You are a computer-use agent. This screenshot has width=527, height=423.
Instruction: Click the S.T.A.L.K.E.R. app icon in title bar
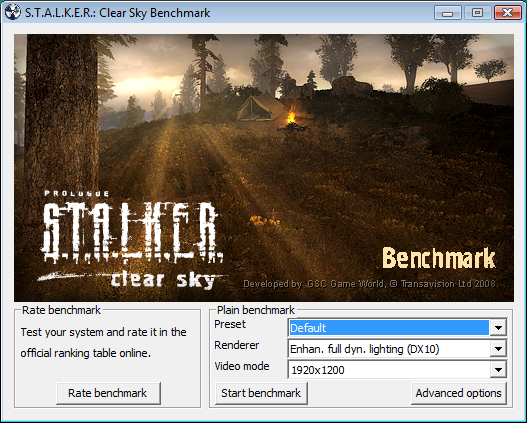point(13,12)
